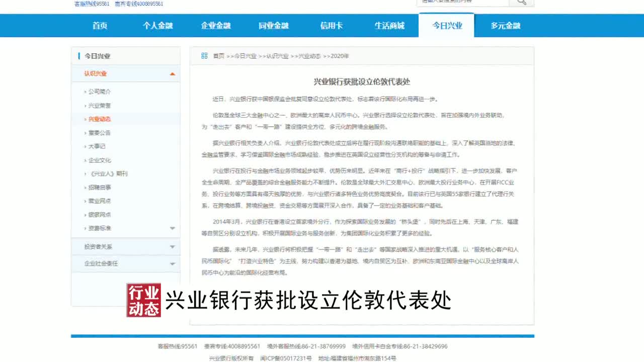Open the 个人金融 navigation tab
The height and width of the screenshot is (362, 644).
[158, 26]
